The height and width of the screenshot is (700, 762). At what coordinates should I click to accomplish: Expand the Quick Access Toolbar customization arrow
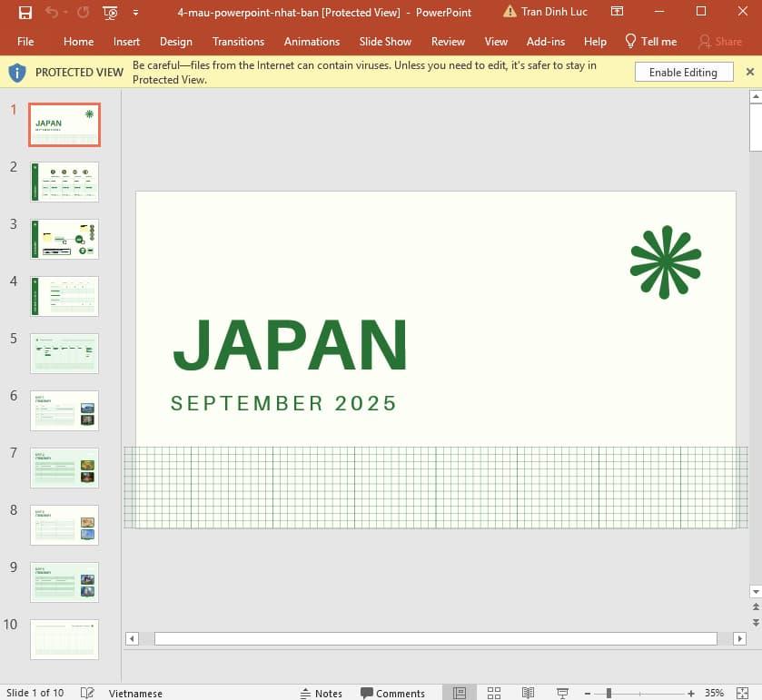point(133,13)
